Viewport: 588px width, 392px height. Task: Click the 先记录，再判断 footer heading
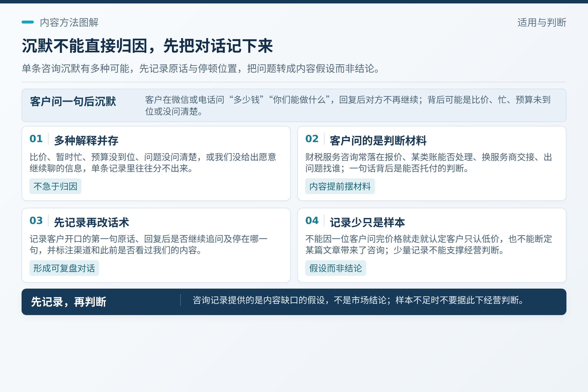point(69,302)
